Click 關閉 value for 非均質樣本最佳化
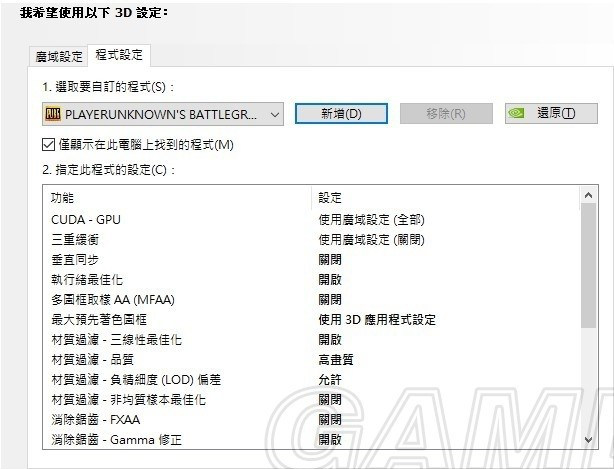614x469 pixels. 330,400
